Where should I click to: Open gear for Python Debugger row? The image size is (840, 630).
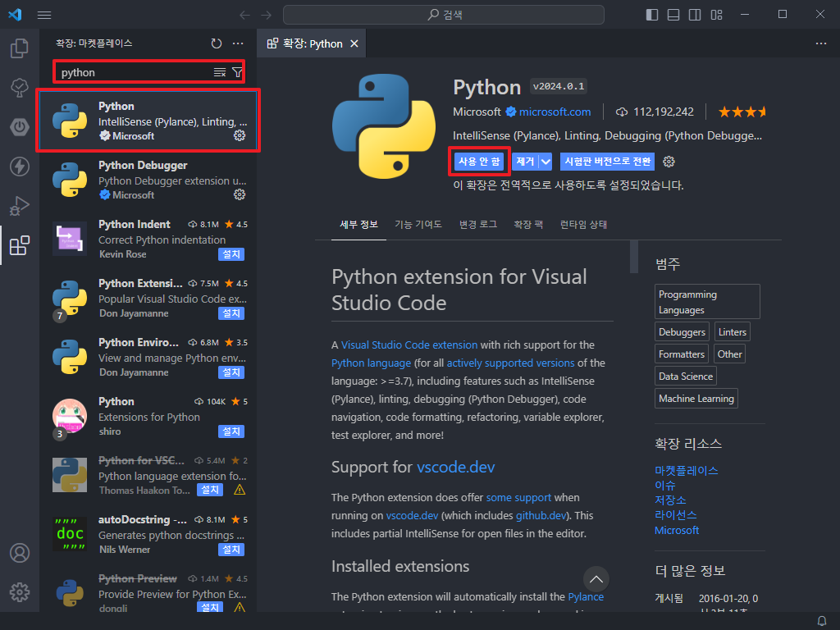pos(240,194)
